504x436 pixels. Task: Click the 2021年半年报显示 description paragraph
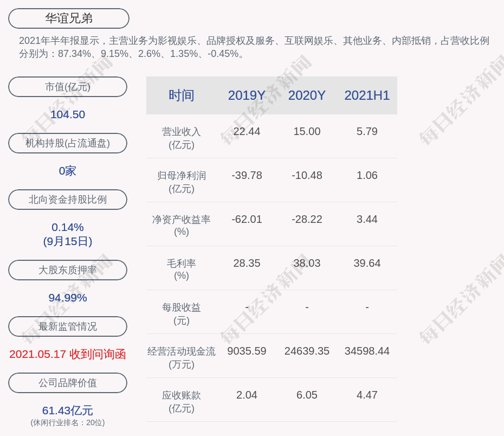point(254,47)
